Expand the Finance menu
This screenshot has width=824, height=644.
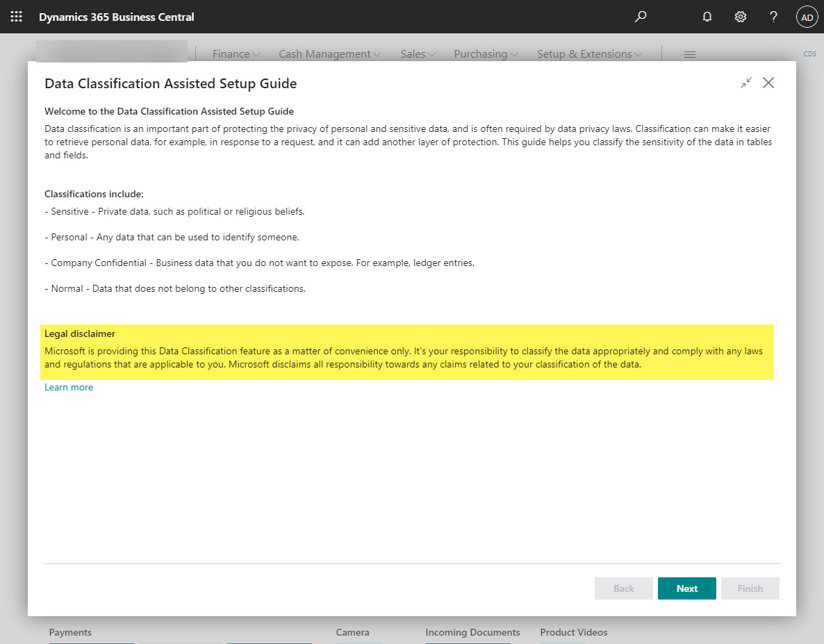click(236, 54)
